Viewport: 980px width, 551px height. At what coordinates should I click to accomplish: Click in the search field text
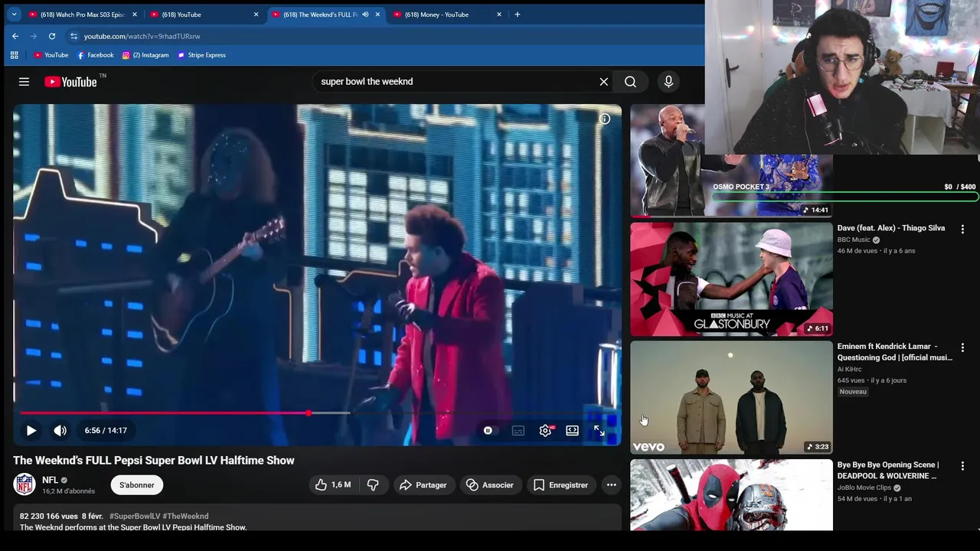point(367,82)
